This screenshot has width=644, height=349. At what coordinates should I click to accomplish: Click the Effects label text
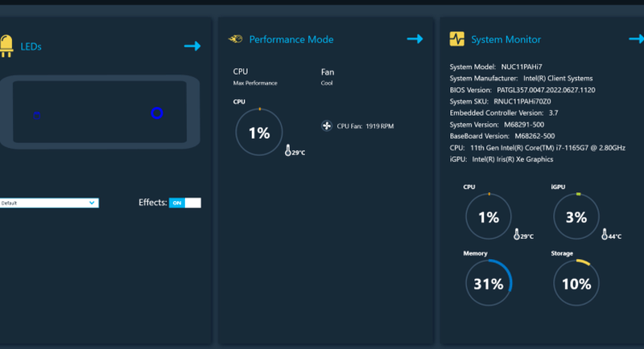coord(152,202)
